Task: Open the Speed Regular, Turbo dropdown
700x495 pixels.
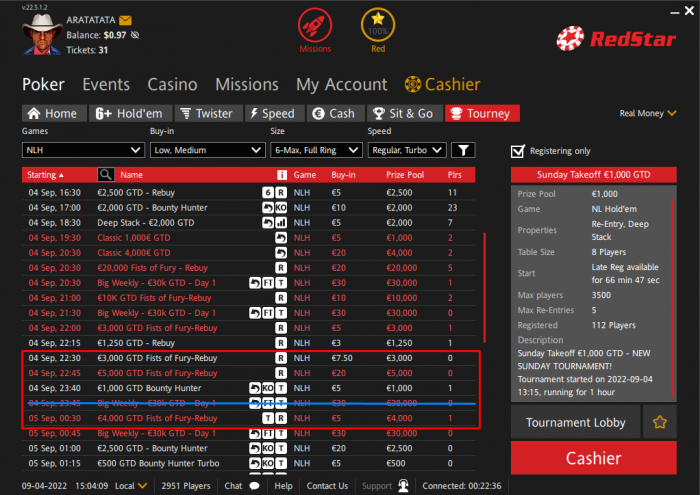Action: [x=407, y=150]
